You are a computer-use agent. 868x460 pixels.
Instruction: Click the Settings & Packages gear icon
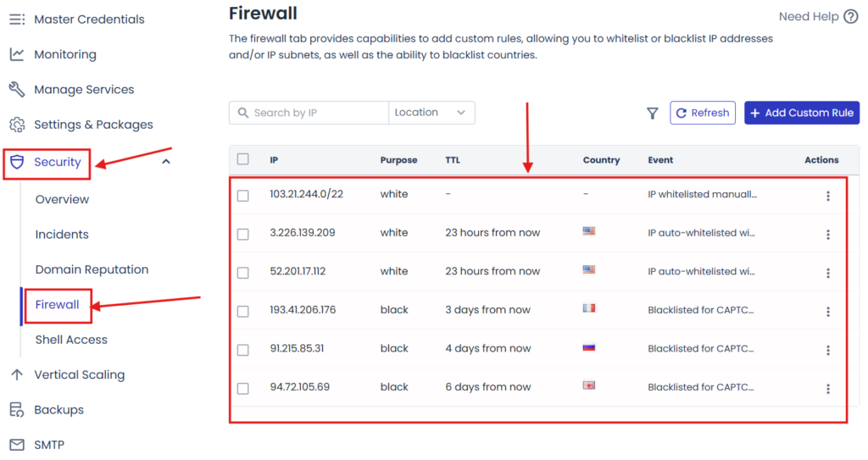[17, 125]
